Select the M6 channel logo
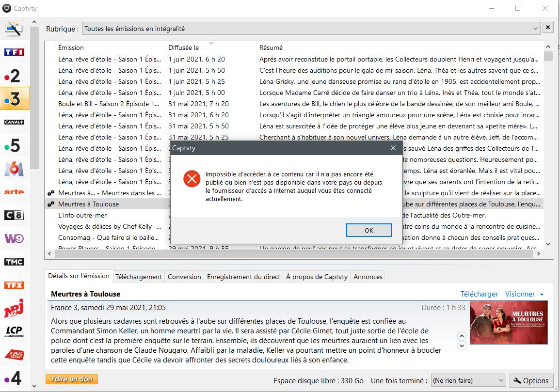Image resolution: width=560 pixels, height=392 pixels. [14, 169]
